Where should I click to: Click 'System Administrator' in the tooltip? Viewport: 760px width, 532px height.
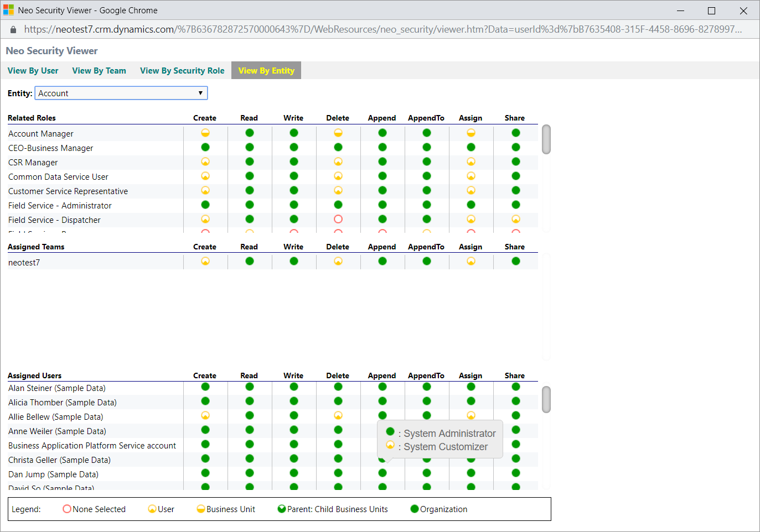[449, 434]
